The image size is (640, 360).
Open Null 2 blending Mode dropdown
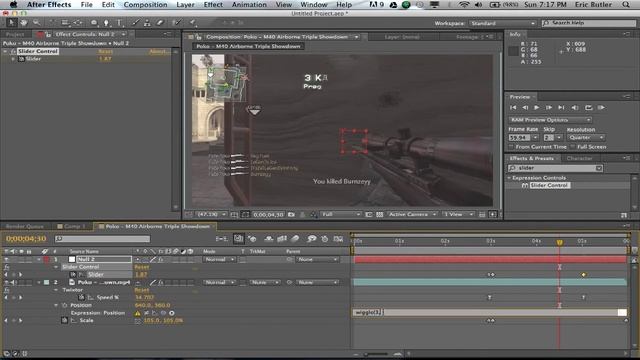[x=219, y=260]
